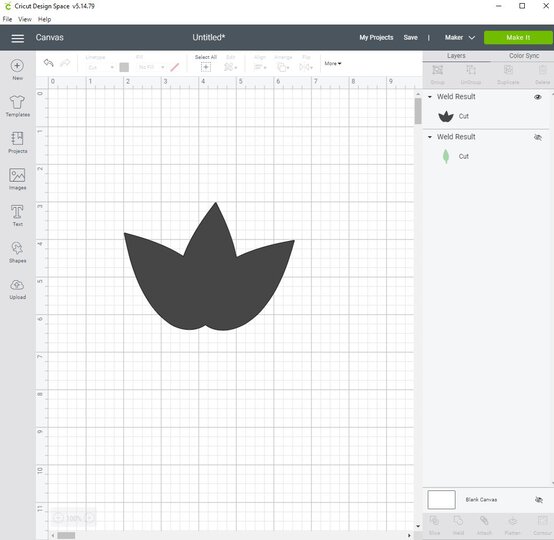Click the Select All icon

point(206,67)
